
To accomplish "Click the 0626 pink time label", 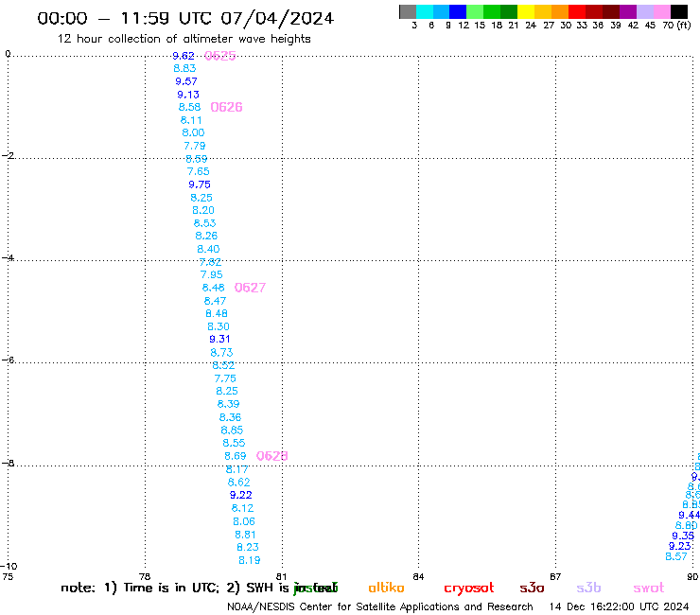I will (226, 107).
